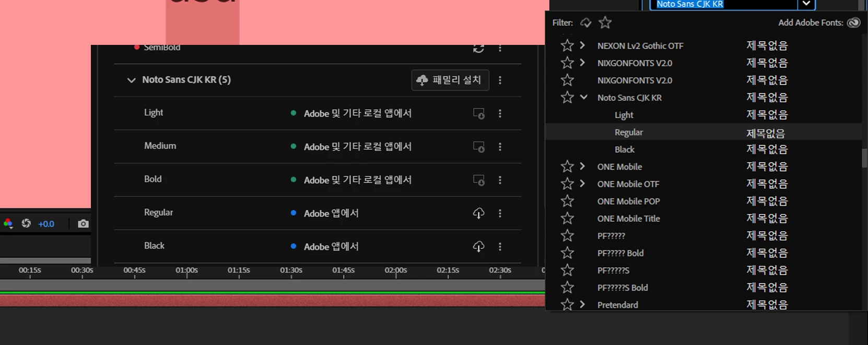Open the font family dropdown arrow
This screenshot has height=345, width=868.
806,4
